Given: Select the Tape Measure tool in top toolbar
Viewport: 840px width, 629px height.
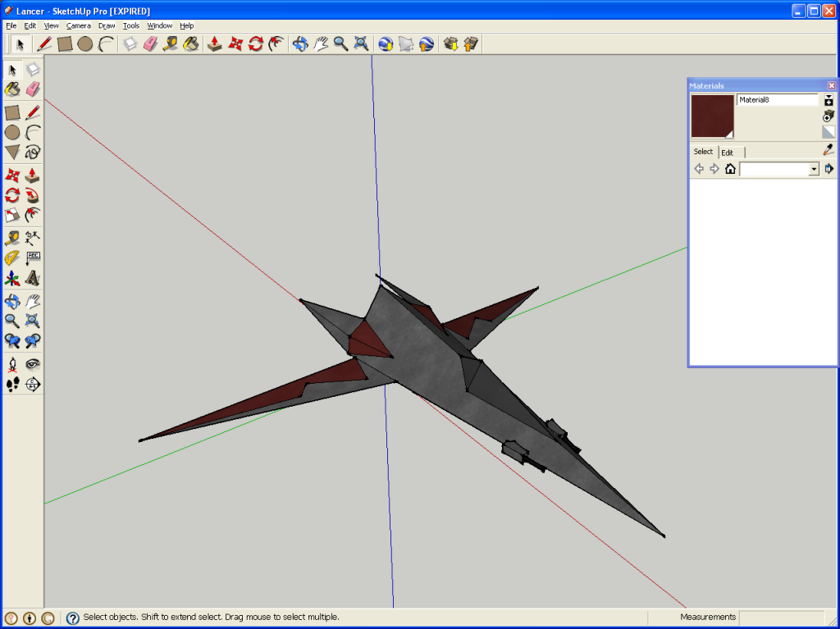Looking at the screenshot, I should click(x=171, y=44).
